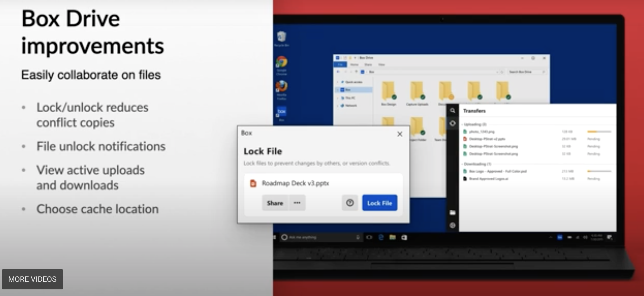Select the transfers sync icon in sidebar
Screen dimensions: 644x296
coord(453,123)
